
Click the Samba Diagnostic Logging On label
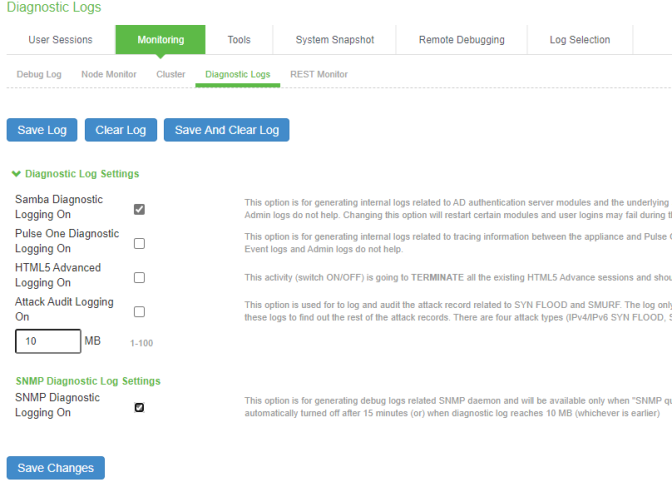[59, 207]
